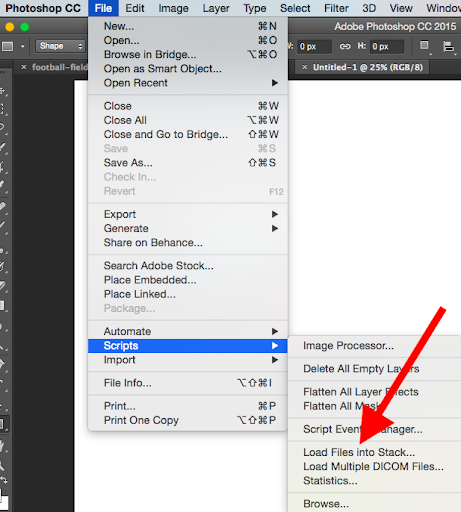Click the Rectangle tool preset icon

[x=8, y=46]
